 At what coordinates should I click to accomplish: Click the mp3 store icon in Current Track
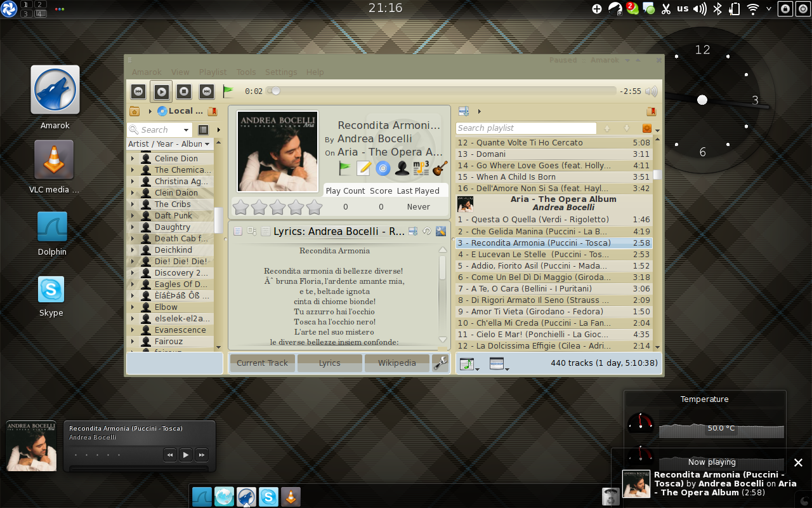click(x=421, y=168)
